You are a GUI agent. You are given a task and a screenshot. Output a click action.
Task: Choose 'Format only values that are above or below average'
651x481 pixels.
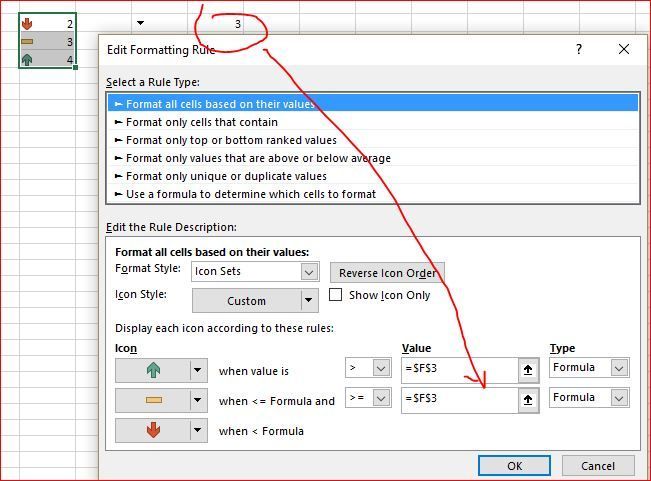(x=372, y=158)
